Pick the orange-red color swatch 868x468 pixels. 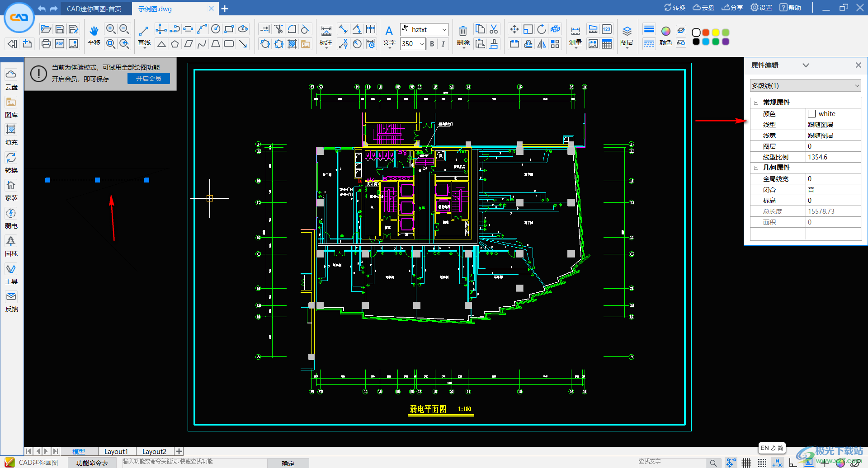point(706,33)
